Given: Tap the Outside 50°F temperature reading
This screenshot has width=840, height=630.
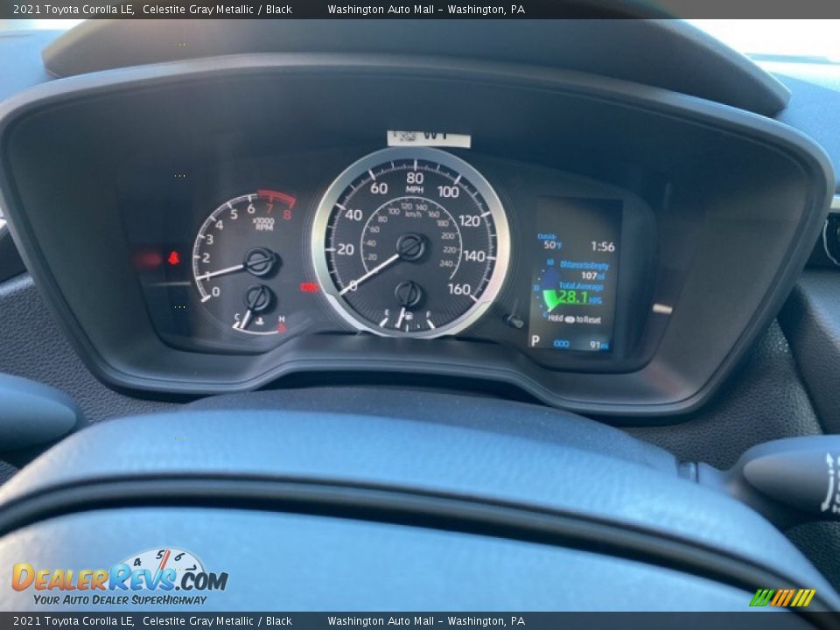Looking at the screenshot, I should tap(550, 241).
